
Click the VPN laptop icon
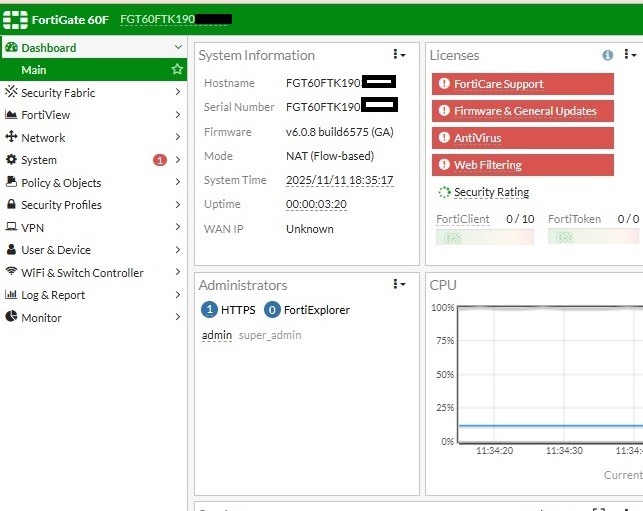pos(11,226)
